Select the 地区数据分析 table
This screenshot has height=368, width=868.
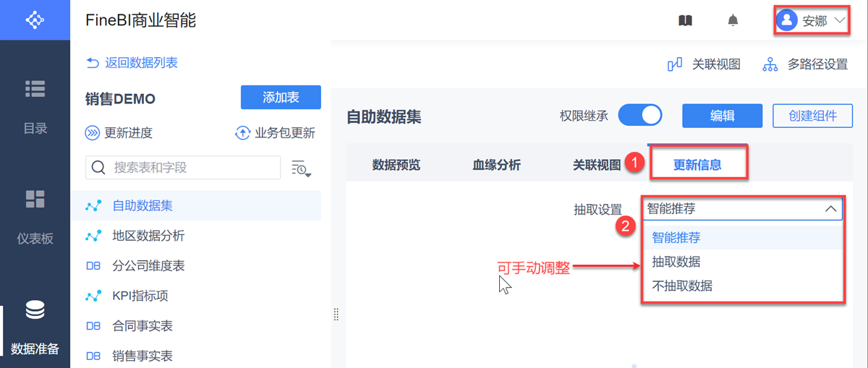[195, 236]
